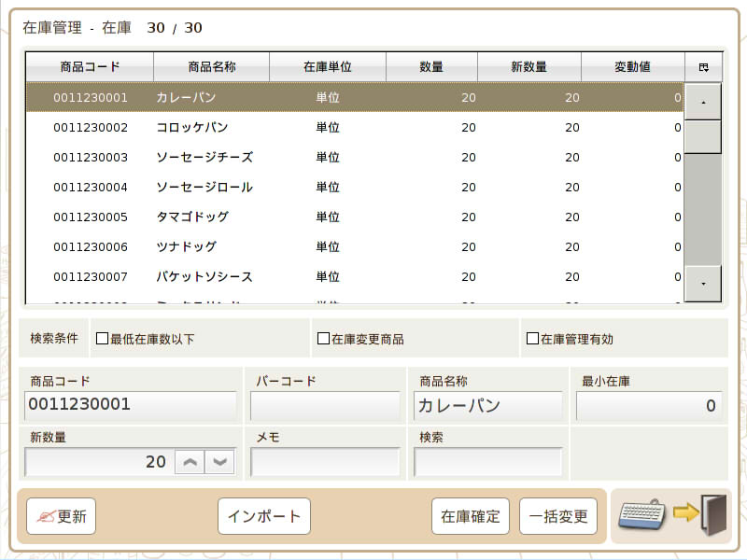Screen dimensions: 747x560
Task: Increase 新数量 with the up arrow
Action: point(190,462)
